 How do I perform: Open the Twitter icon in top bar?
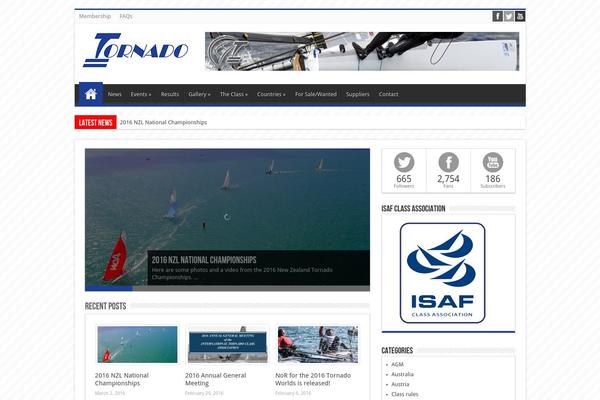[509, 16]
